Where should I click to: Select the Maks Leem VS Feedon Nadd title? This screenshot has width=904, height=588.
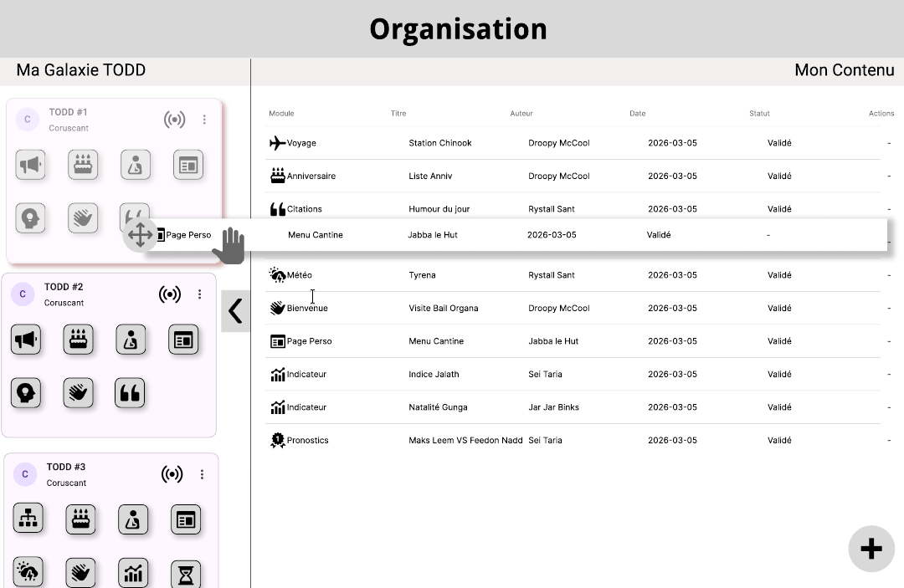466,440
